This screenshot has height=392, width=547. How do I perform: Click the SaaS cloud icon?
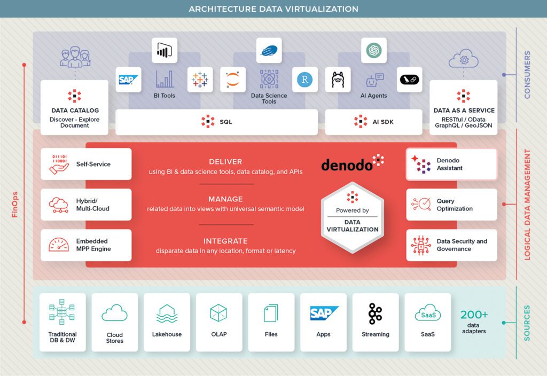pyautogui.click(x=428, y=313)
